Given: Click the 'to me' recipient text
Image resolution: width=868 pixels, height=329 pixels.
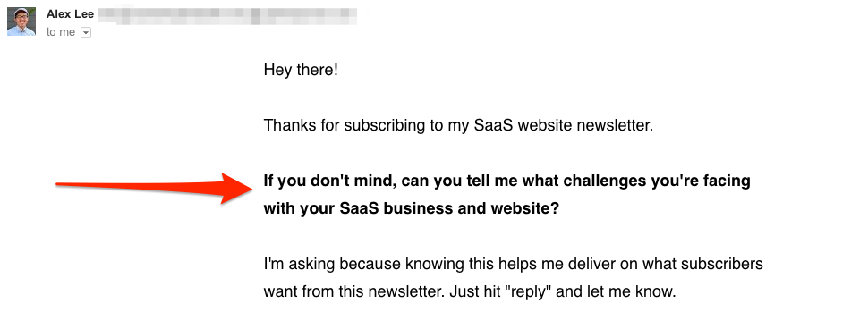Looking at the screenshot, I should (x=60, y=32).
